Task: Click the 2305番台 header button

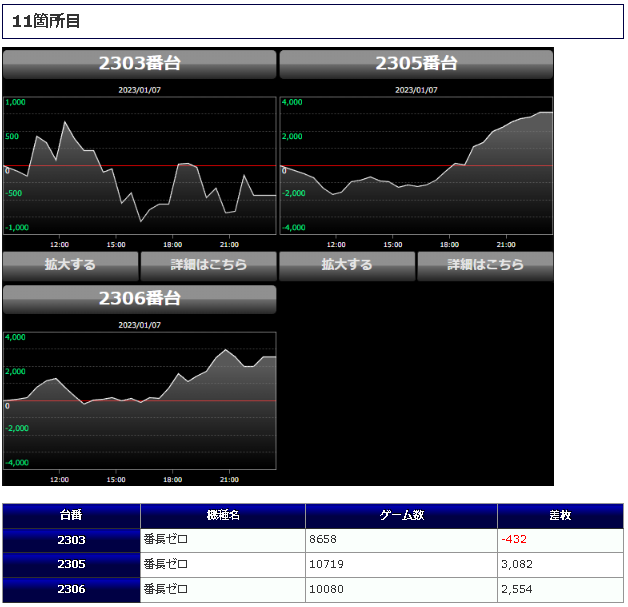Action: coord(416,64)
